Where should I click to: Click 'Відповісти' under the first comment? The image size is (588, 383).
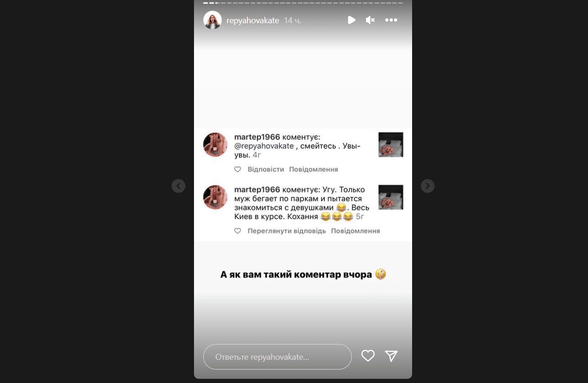click(x=265, y=169)
